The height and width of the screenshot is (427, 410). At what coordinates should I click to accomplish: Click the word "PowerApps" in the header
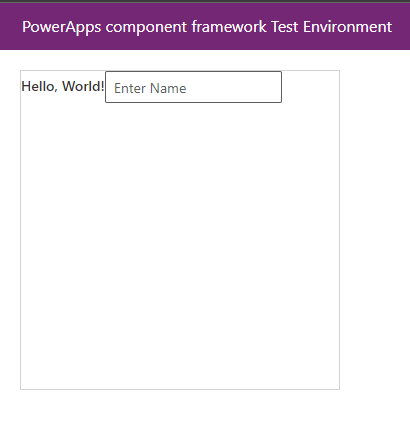tap(62, 27)
